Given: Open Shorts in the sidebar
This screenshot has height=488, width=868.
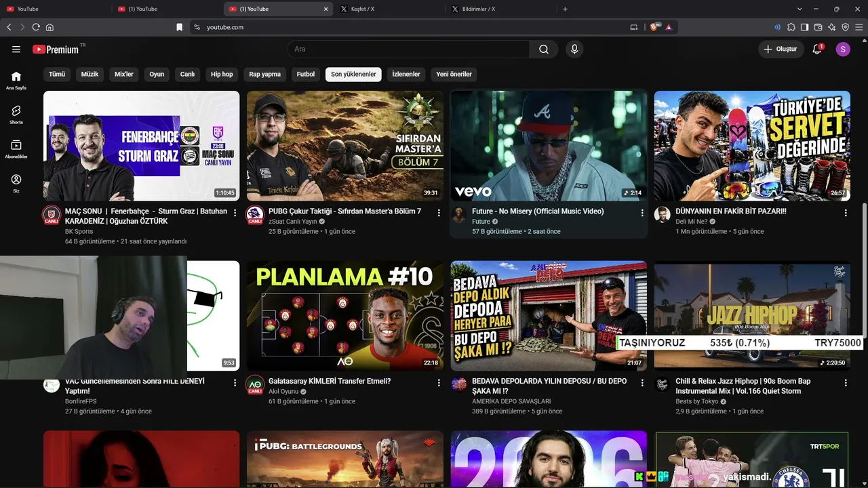Looking at the screenshot, I should pyautogui.click(x=16, y=115).
